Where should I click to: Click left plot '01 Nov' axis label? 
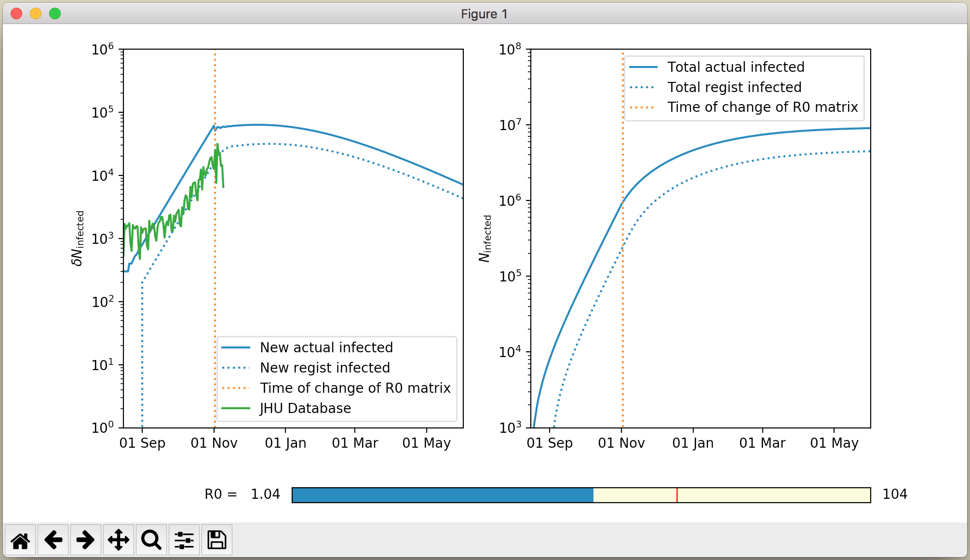[x=214, y=443]
